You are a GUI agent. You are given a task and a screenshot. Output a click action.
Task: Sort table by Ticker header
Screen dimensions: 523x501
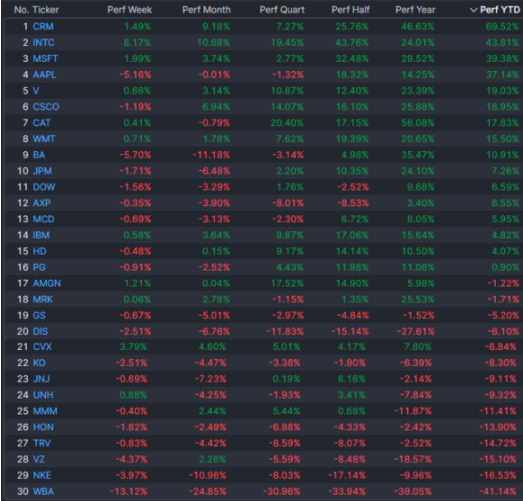point(46,10)
